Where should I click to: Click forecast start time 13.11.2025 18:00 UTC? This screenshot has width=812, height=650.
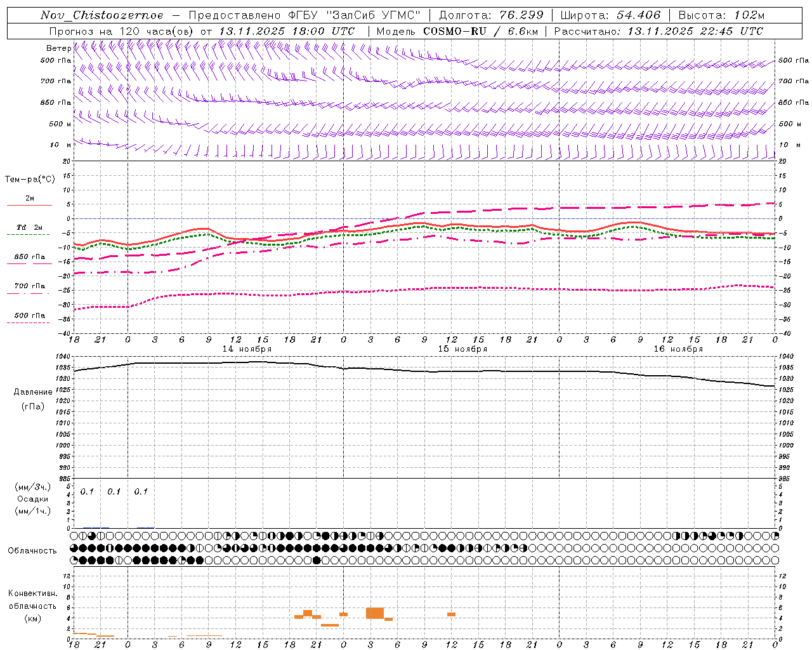(287, 31)
